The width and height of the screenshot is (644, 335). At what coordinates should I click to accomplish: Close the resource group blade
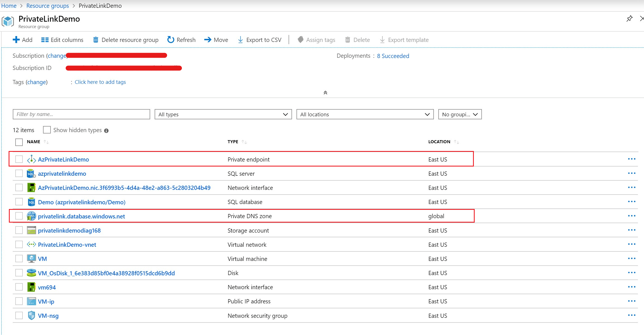pos(642,19)
